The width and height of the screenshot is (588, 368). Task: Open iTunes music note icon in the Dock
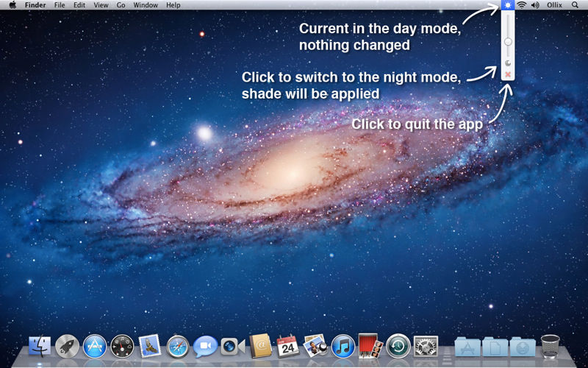tap(343, 346)
